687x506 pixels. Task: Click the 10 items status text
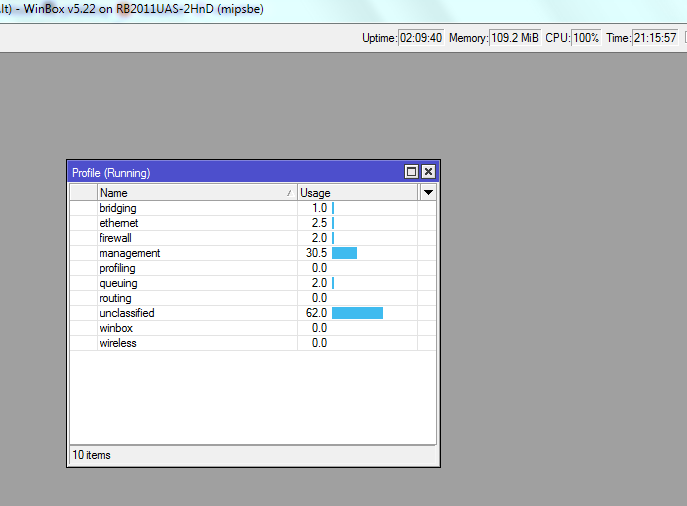click(x=92, y=455)
